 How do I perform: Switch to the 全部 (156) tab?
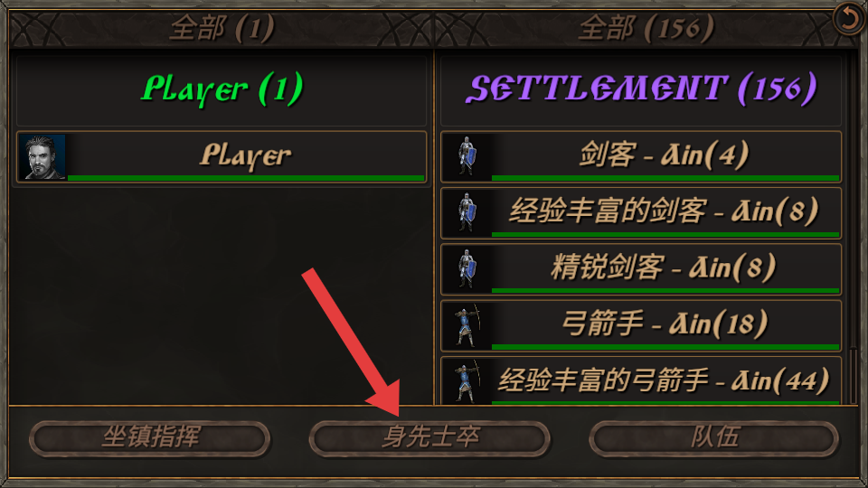(x=646, y=28)
